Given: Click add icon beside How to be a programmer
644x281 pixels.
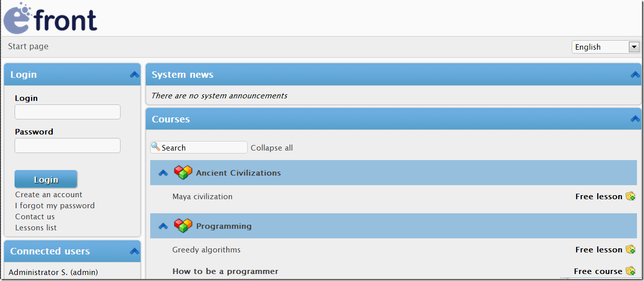Looking at the screenshot, I should (x=630, y=271).
